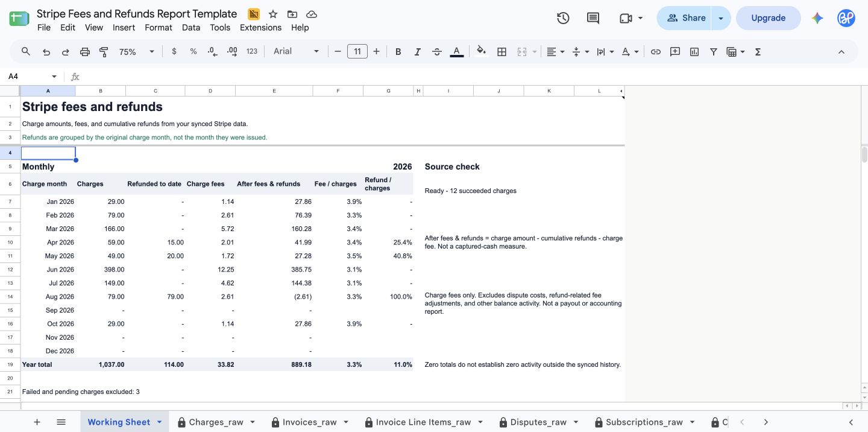Screen dimensions: 868x432
Task: Apply strikethrough formatting
Action: pos(437,52)
